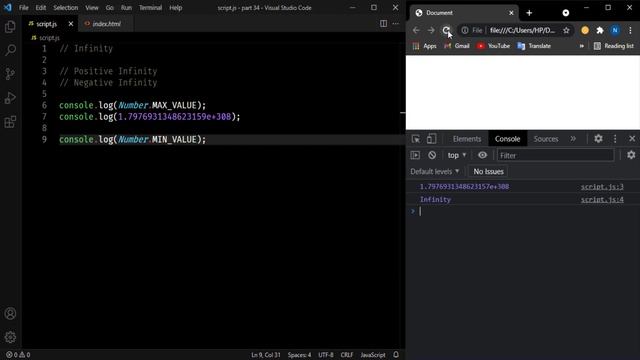
Task: Click Ln 9, Col 31 in status bar
Action: tap(266, 355)
